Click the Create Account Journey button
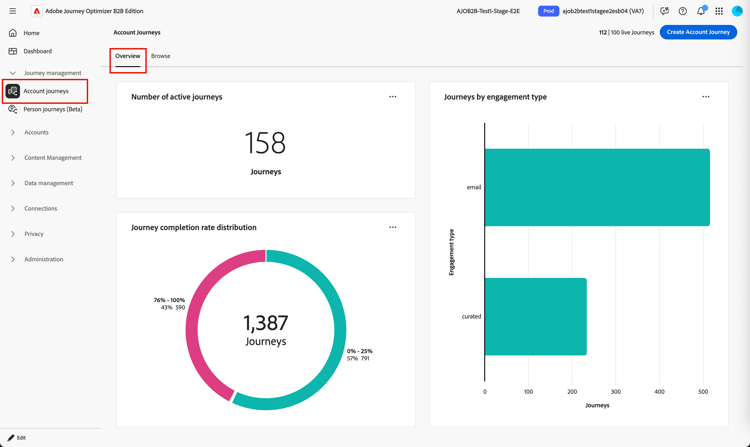750x447 pixels. point(698,32)
